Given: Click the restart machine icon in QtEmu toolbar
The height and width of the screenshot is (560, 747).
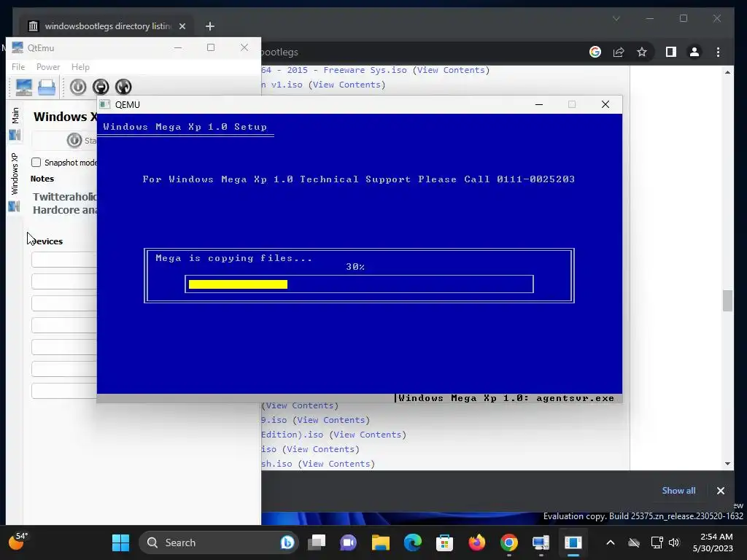Looking at the screenshot, I should point(123,87).
